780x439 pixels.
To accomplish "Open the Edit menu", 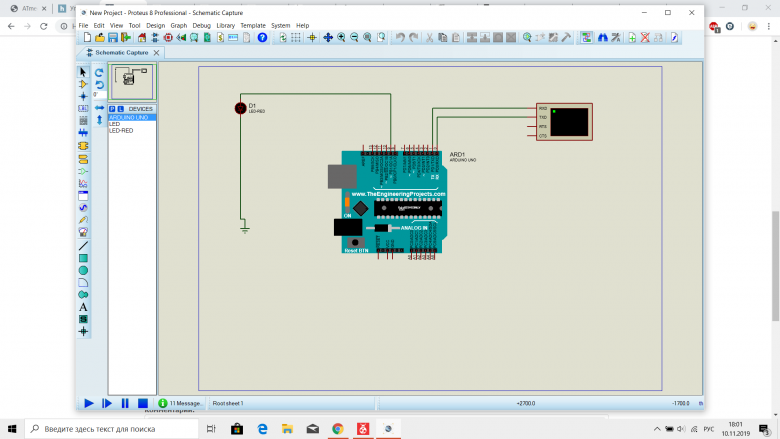I will click(99, 25).
